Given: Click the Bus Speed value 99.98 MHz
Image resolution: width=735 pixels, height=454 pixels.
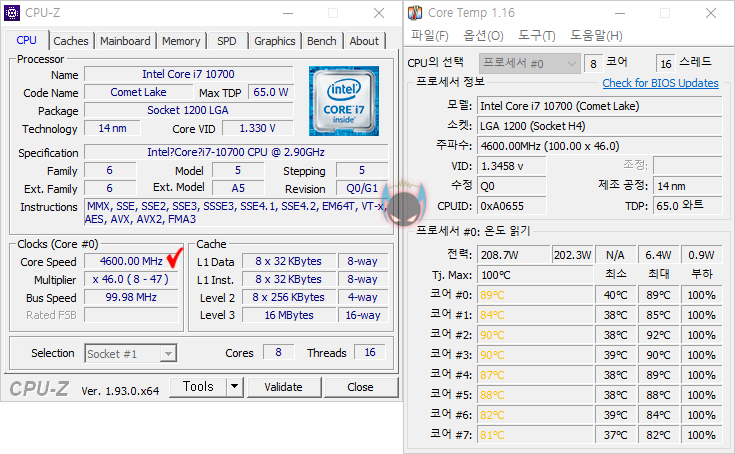Looking at the screenshot, I should pyautogui.click(x=131, y=297).
